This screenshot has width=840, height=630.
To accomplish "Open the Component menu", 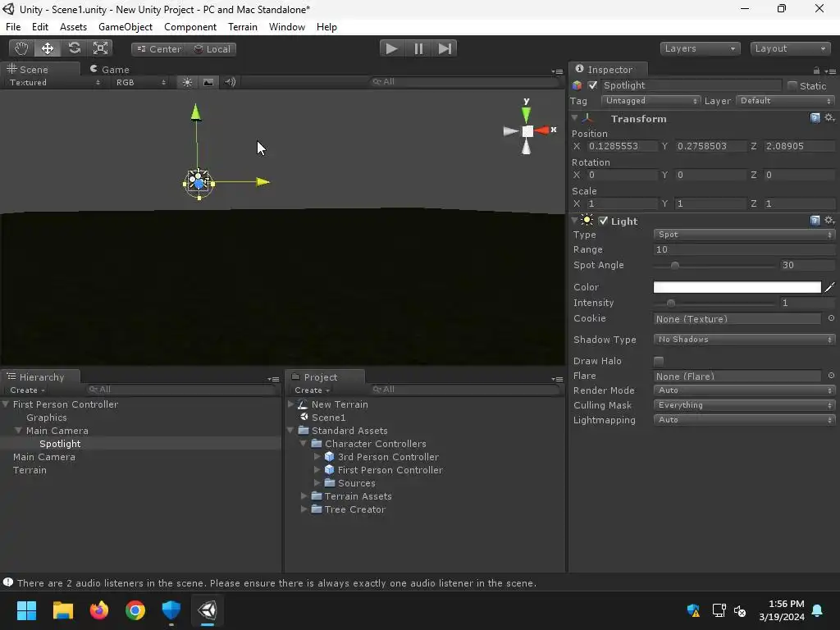I will point(190,27).
